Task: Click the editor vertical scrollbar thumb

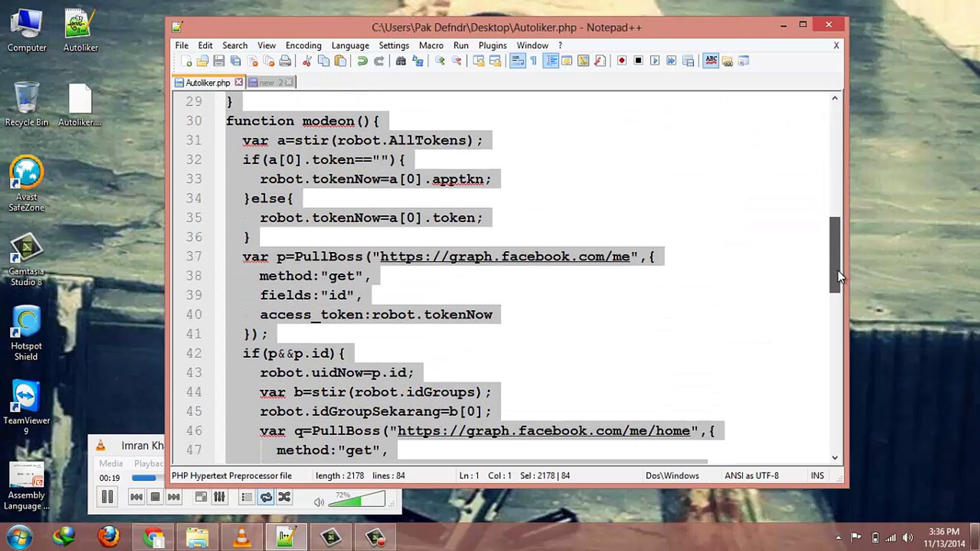Action: pos(835,255)
